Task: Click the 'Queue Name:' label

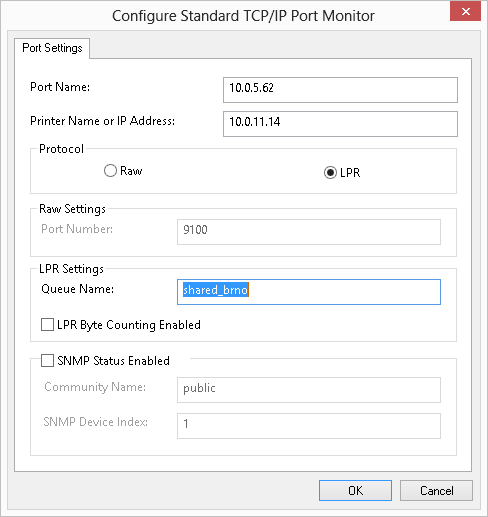Action: pyautogui.click(x=77, y=289)
